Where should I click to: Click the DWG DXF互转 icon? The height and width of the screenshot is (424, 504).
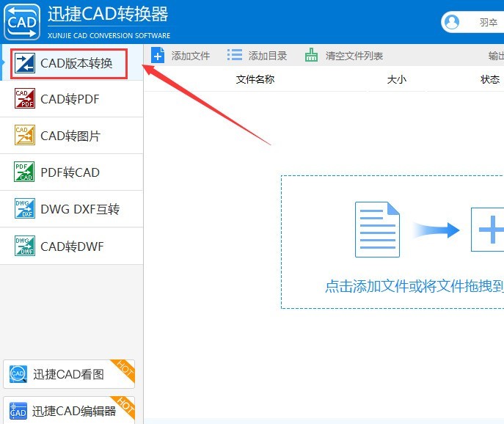pyautogui.click(x=25, y=209)
